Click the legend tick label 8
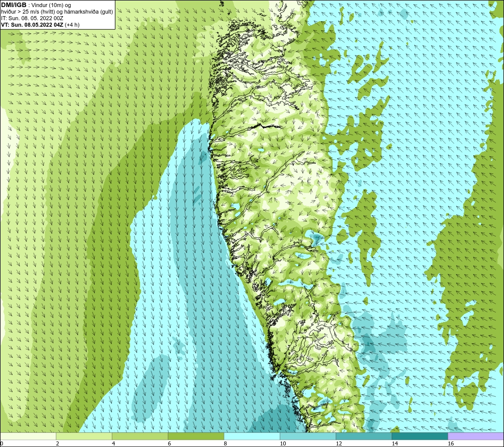Screen dimensions: 504x447 (x=225, y=443)
